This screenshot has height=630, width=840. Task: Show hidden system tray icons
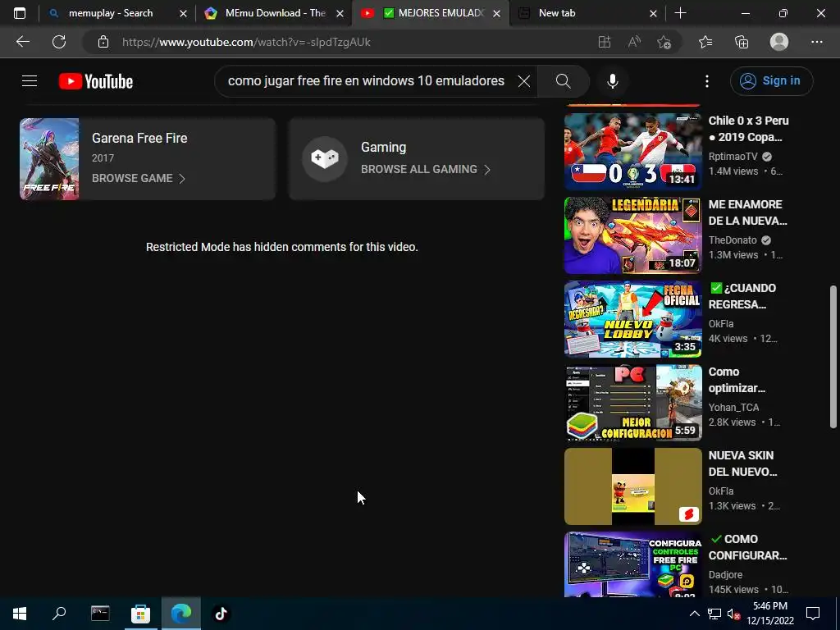point(694,614)
